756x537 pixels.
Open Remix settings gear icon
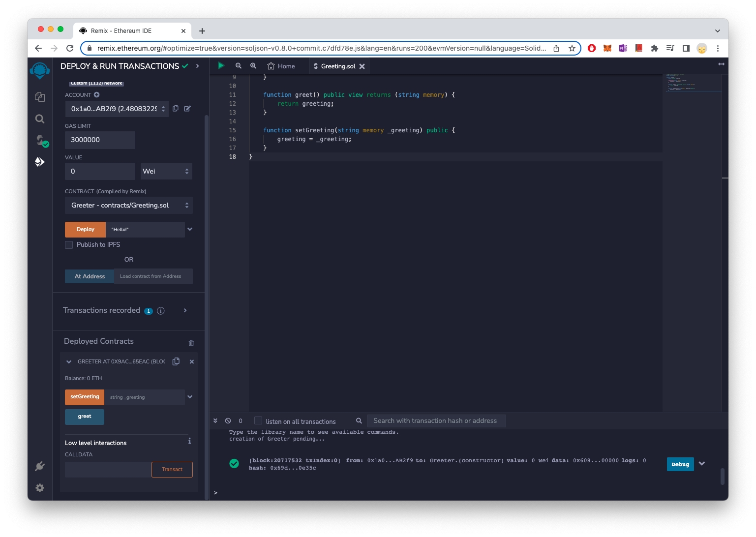pos(40,488)
